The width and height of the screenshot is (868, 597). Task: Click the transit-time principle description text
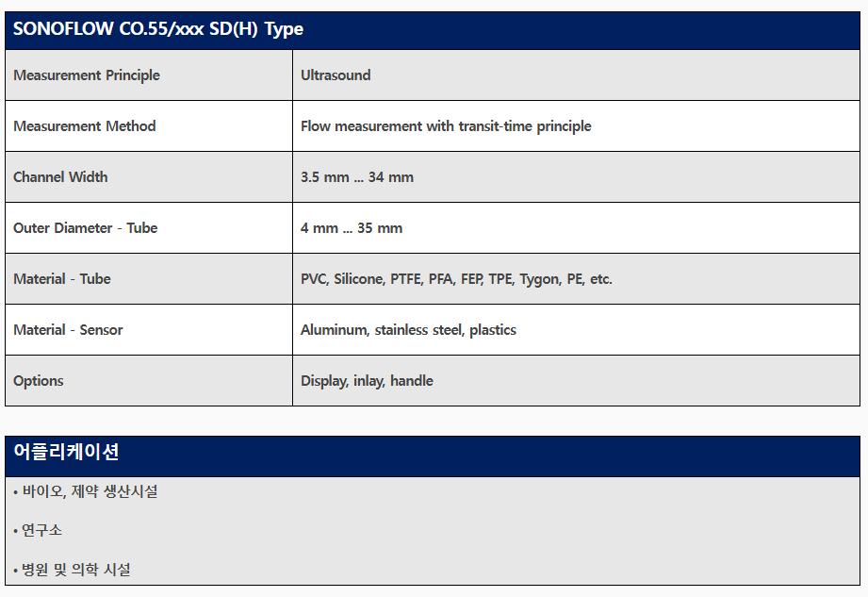(446, 126)
